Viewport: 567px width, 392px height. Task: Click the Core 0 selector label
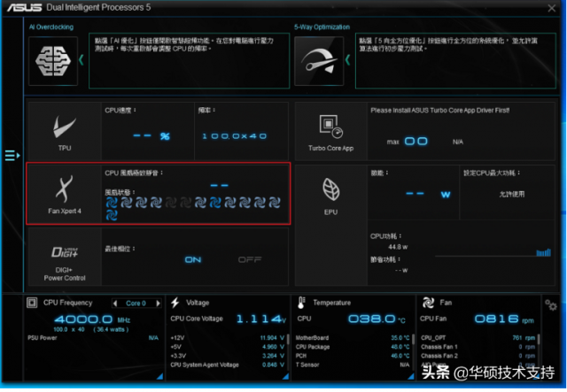136,304
